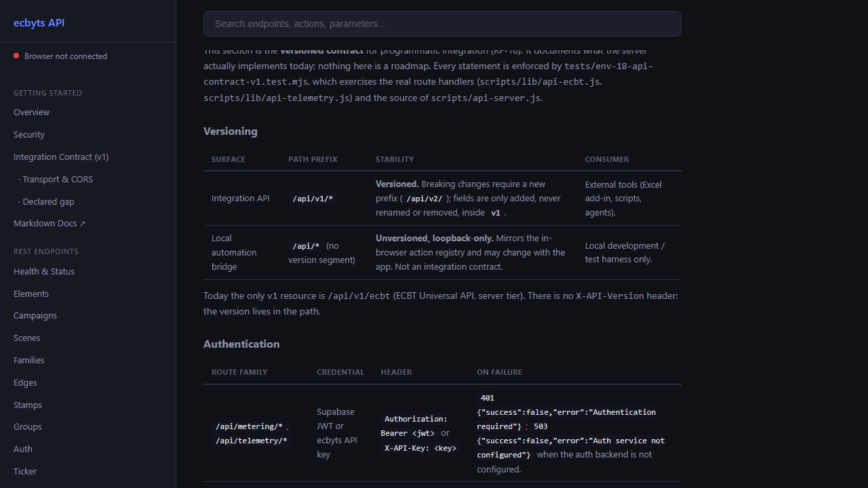Click the 401 status code chip
Screen dimensions: 868x488
pyautogui.click(x=488, y=398)
